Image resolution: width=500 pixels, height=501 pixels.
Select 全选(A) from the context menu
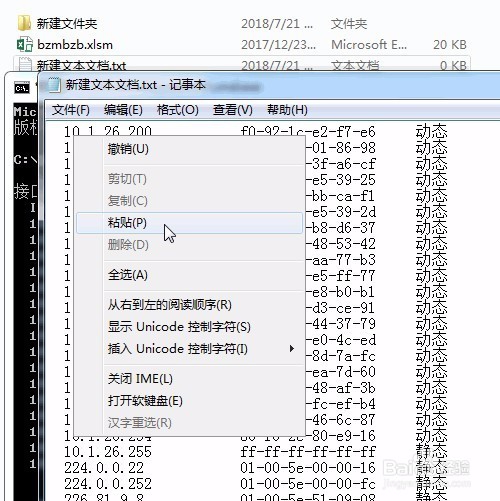[189, 275]
